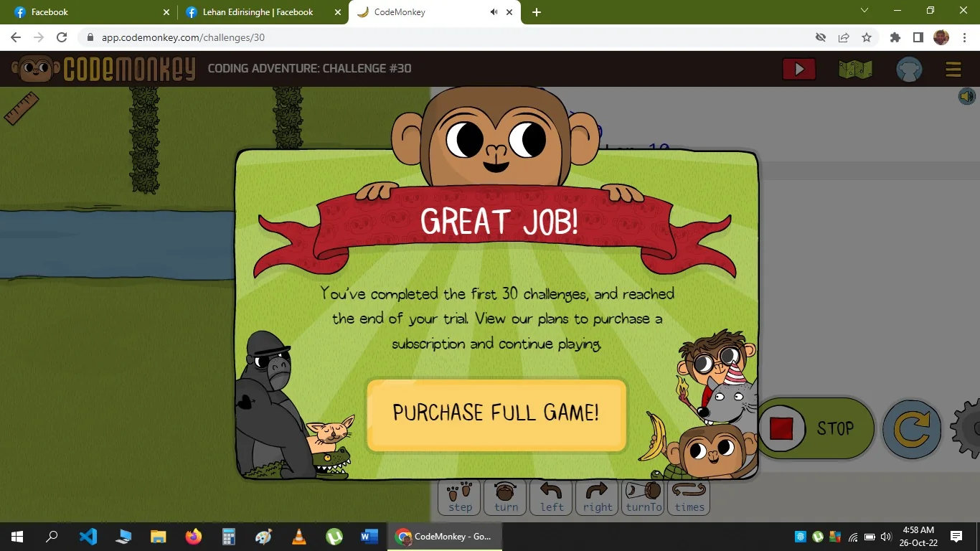Toggle the Chrome side panel
This screenshot has width=980, height=551.
coord(918,37)
